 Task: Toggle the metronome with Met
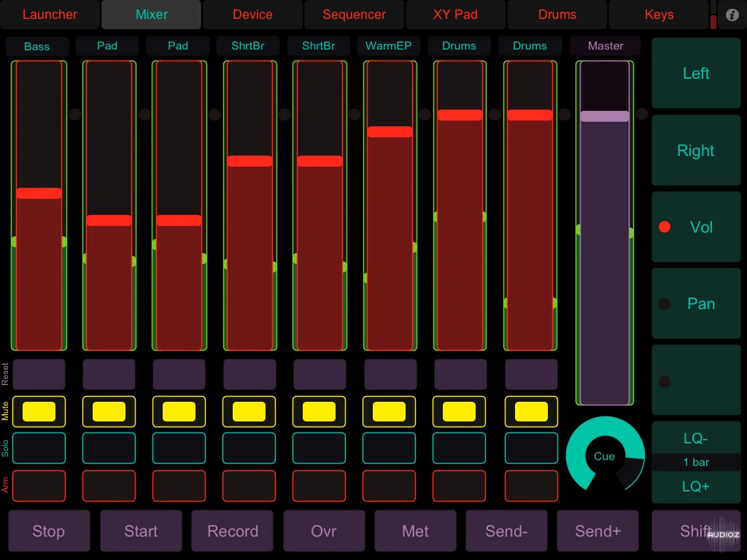click(x=415, y=531)
